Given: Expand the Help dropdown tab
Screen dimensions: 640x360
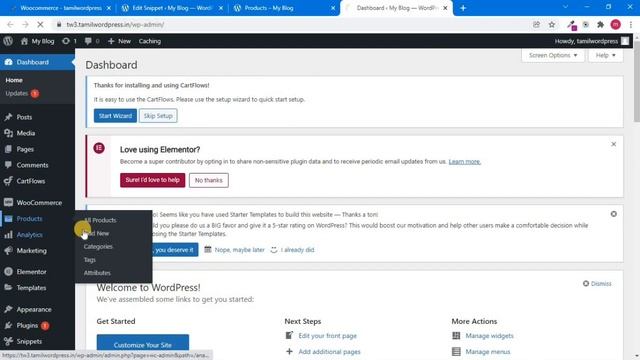Looking at the screenshot, I should coord(605,55).
